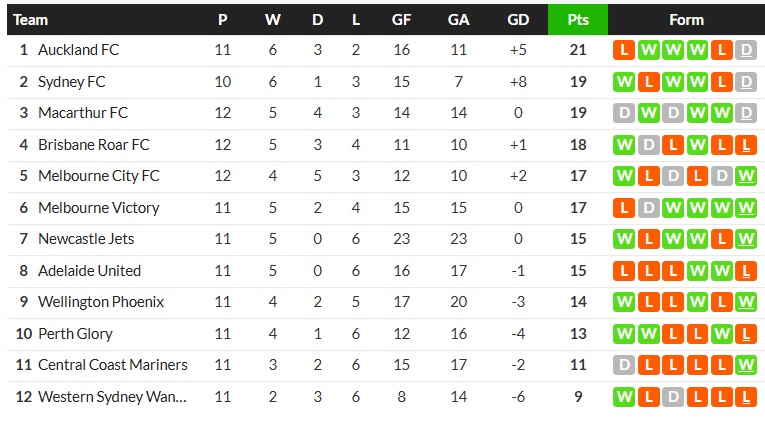
Task: Open the Auckland FC team link
Action: 78,50
